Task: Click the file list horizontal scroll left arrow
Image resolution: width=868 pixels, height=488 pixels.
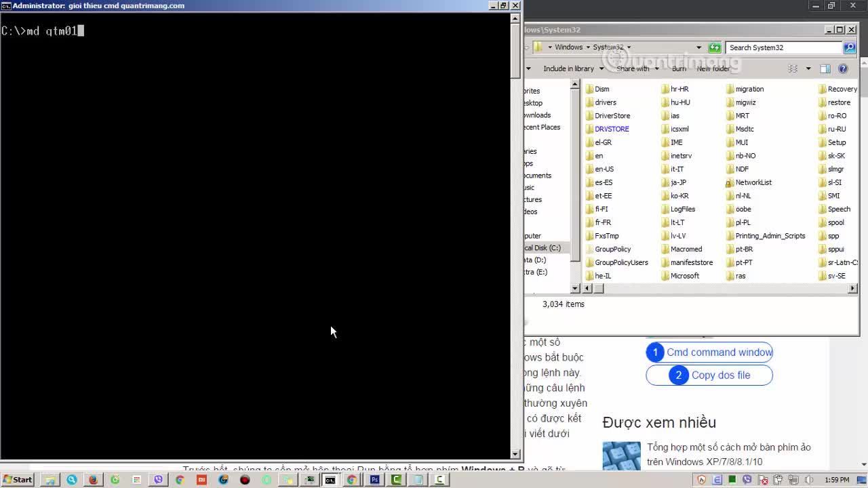Action: click(x=588, y=288)
